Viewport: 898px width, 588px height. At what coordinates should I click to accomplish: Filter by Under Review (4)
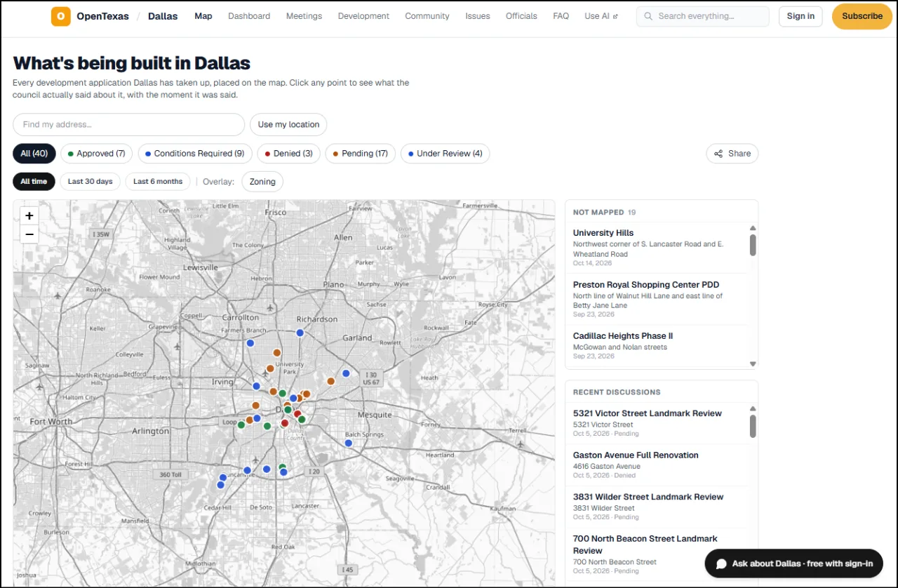tap(445, 154)
